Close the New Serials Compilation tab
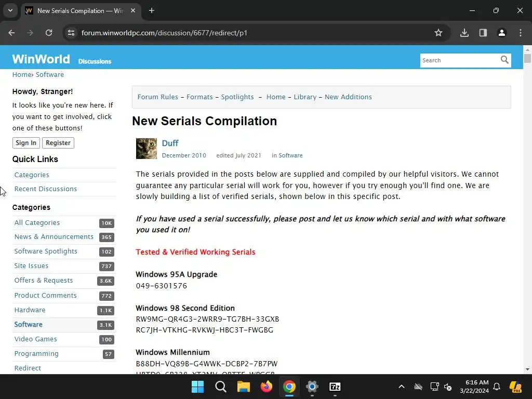The image size is (532, 399). click(x=133, y=10)
